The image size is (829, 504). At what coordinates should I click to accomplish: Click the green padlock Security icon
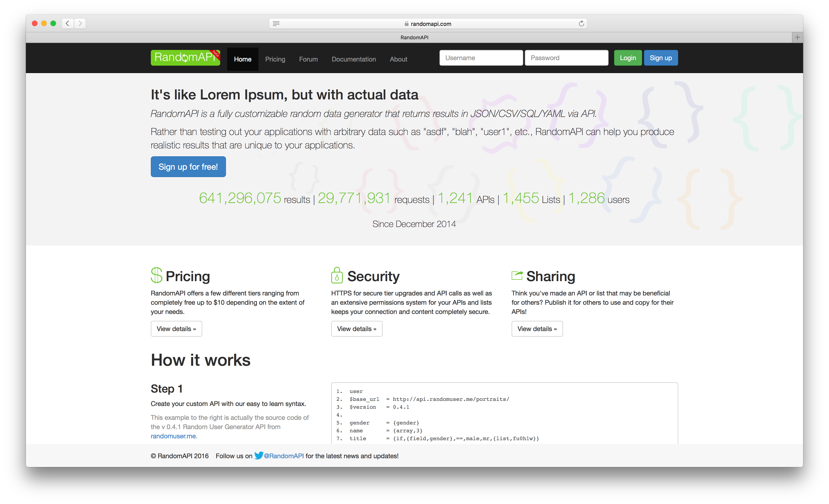[337, 275]
